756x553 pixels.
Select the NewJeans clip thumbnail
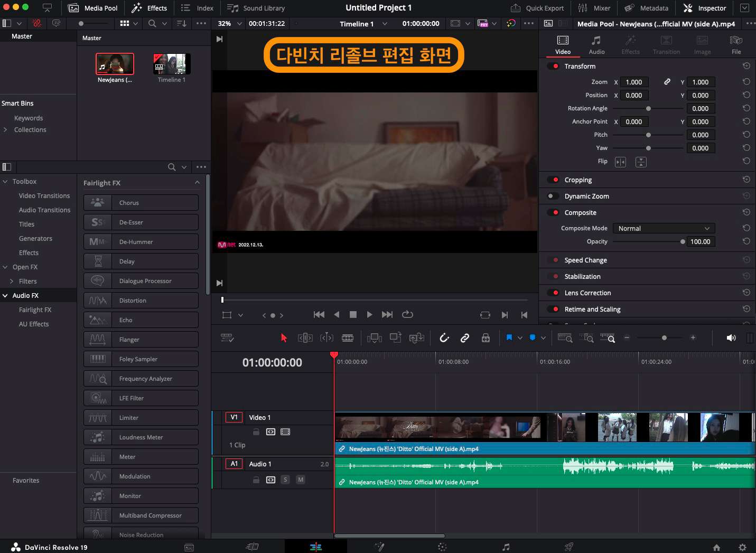tap(115, 64)
